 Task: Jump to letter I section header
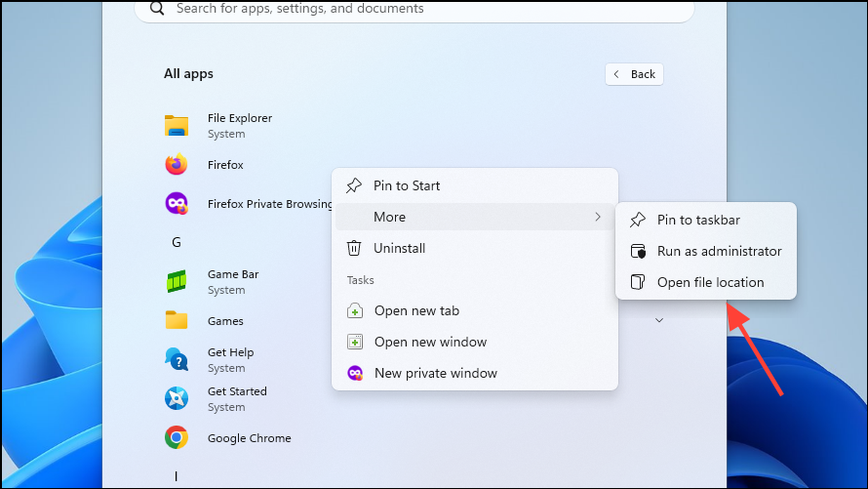[176, 476]
